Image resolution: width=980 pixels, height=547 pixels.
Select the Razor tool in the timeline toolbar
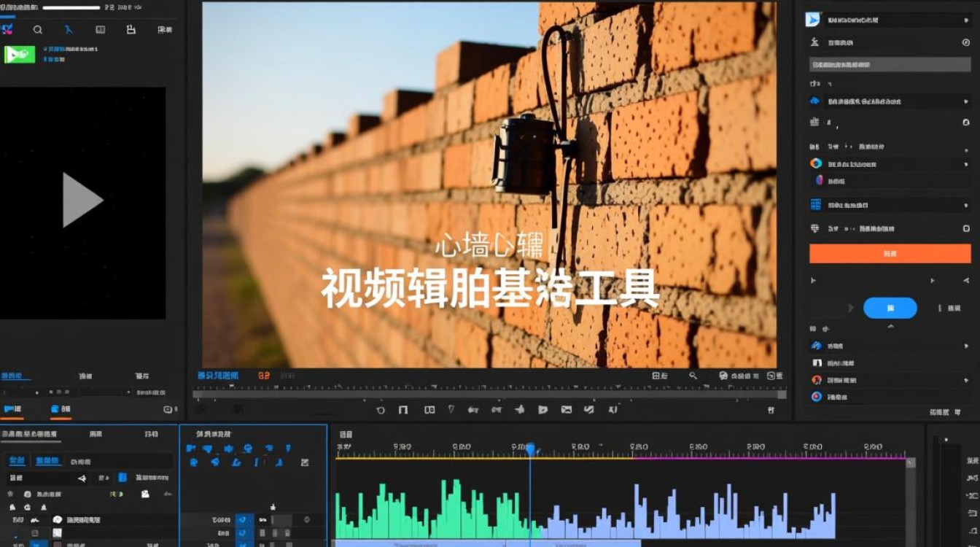[x=451, y=410]
